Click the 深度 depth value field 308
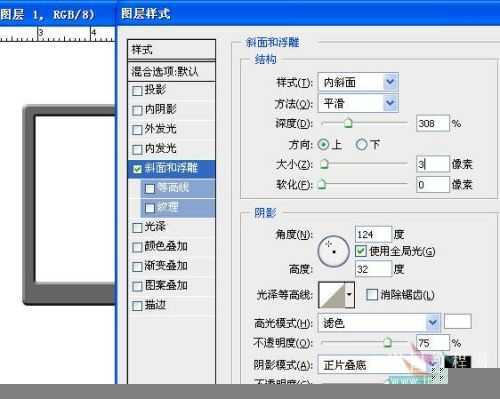 coord(433,124)
